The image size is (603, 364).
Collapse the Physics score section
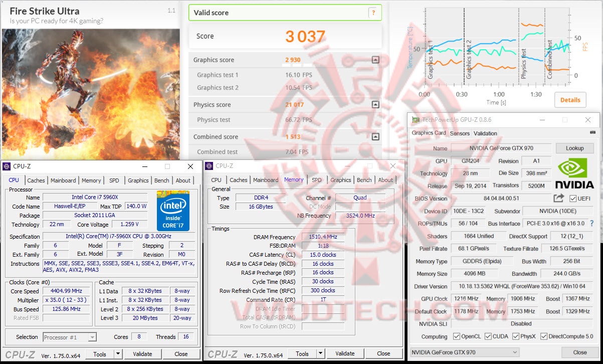coord(375,105)
